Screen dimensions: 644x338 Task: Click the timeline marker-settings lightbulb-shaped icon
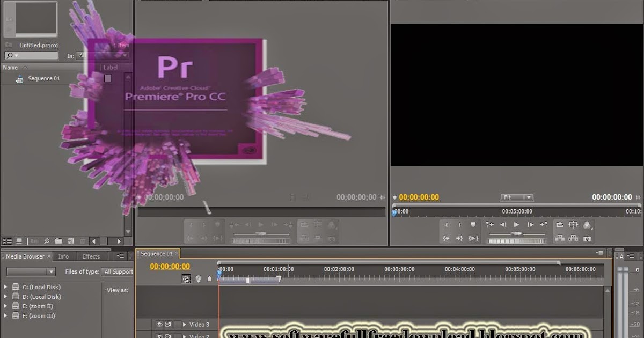coord(198,278)
